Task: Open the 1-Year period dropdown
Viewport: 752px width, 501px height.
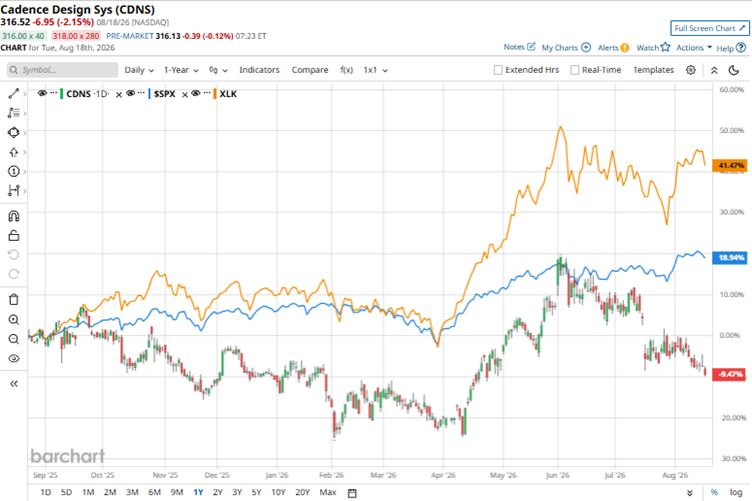Action: point(181,70)
